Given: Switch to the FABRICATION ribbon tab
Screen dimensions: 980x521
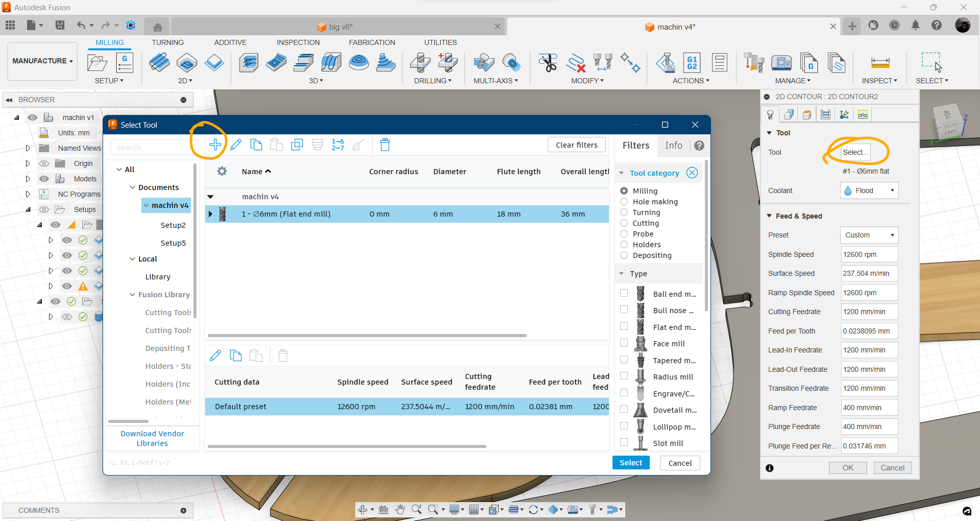Looking at the screenshot, I should pos(372,42).
